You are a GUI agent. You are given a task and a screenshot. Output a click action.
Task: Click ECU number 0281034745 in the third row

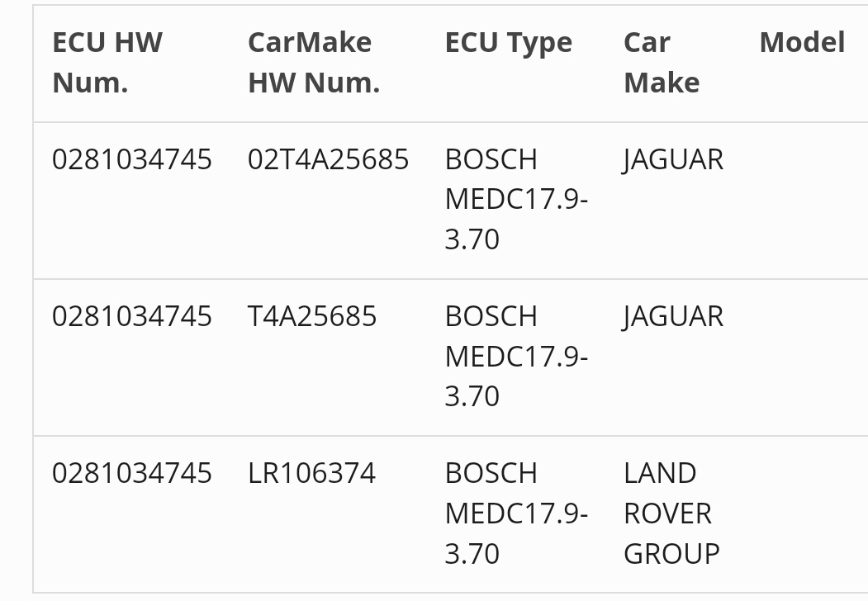pyautogui.click(x=132, y=473)
